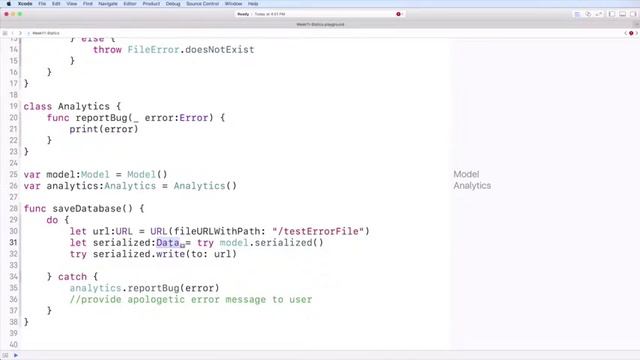Click the 'do' keyword on line 29

(52, 220)
